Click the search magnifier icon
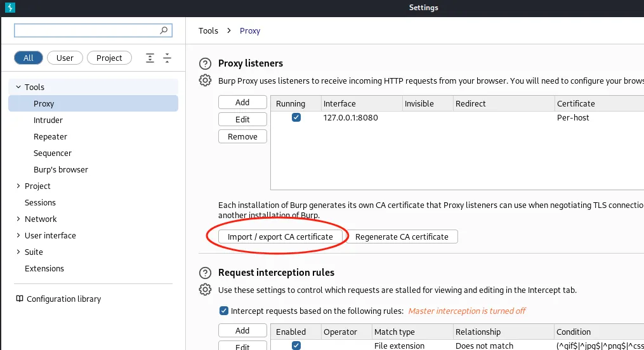The height and width of the screenshot is (350, 644). [164, 30]
